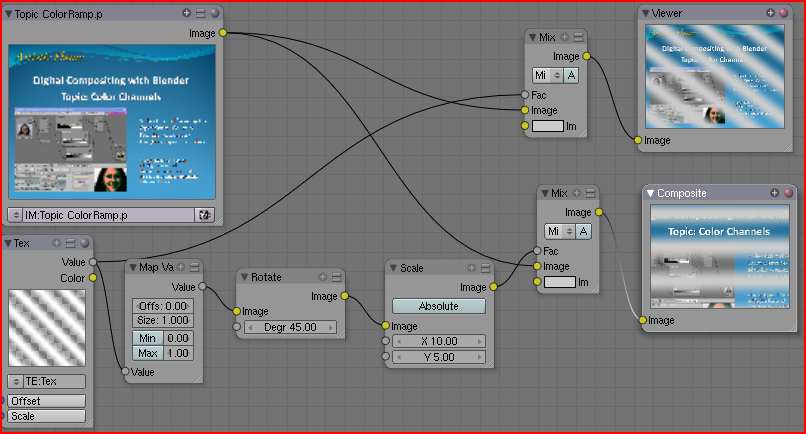
Task: Click Value output socket of Map Value node
Action: (x=203, y=286)
